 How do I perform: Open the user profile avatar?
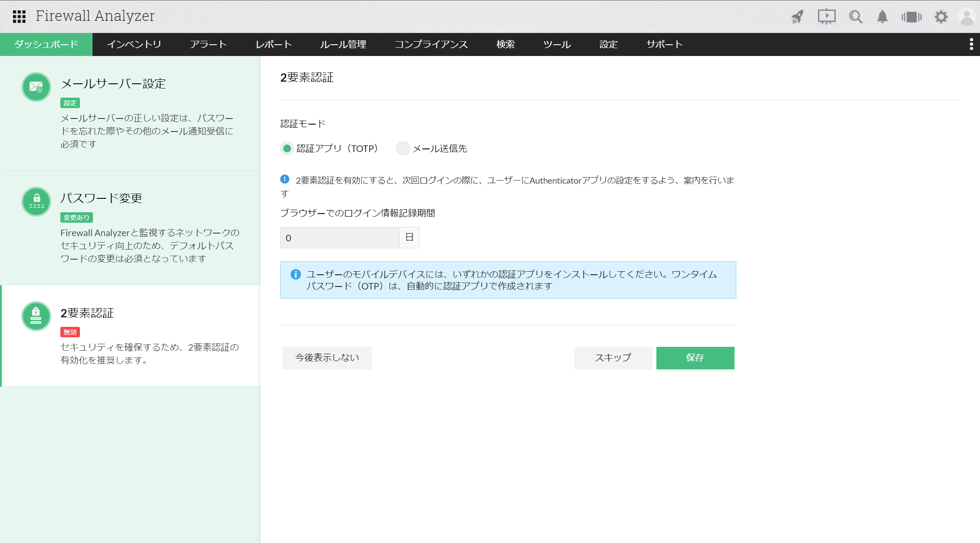click(x=967, y=17)
